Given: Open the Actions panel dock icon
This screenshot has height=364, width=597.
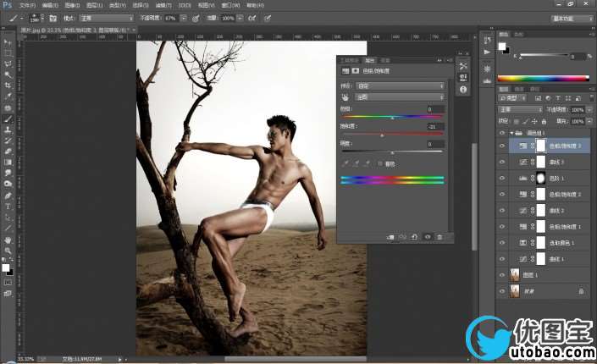Looking at the screenshot, I should (487, 52).
